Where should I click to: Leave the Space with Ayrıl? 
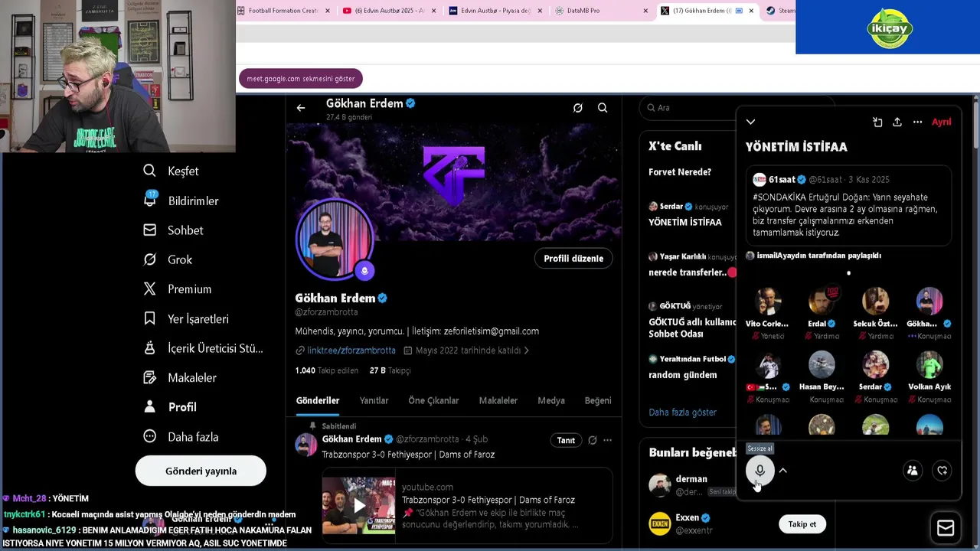(x=941, y=122)
